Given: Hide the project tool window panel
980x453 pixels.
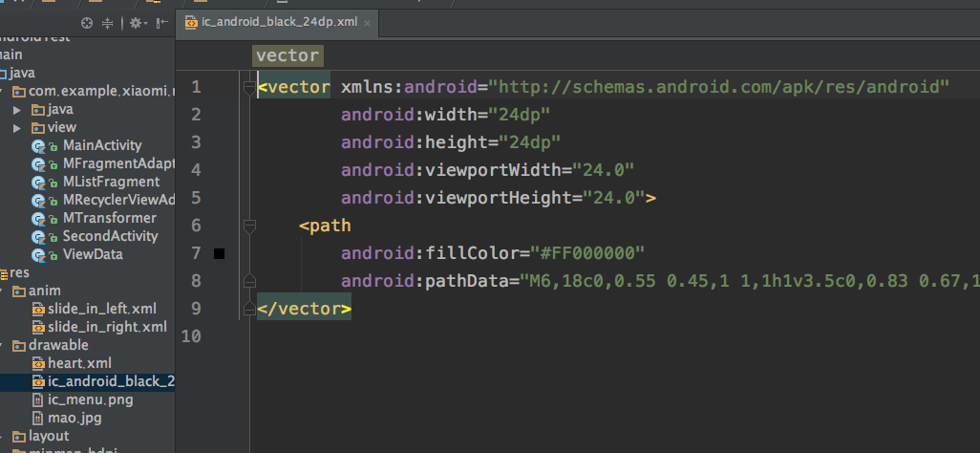Looking at the screenshot, I should coord(161,22).
